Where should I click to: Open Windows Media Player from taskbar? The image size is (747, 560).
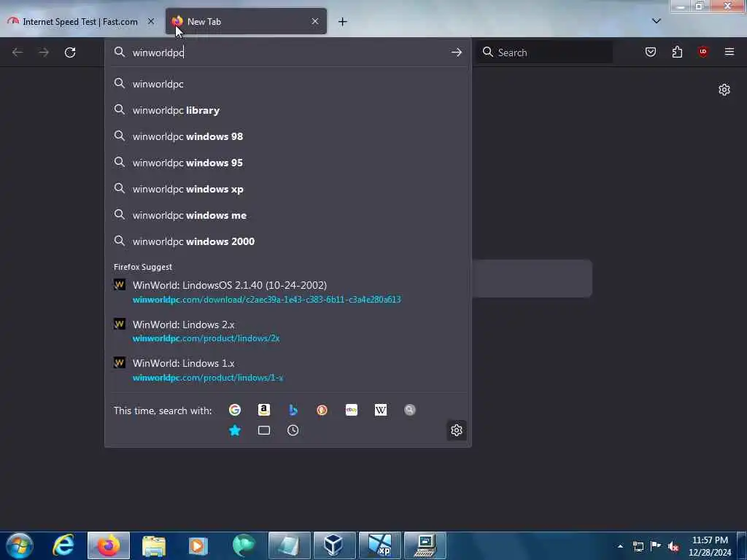[x=198, y=545]
